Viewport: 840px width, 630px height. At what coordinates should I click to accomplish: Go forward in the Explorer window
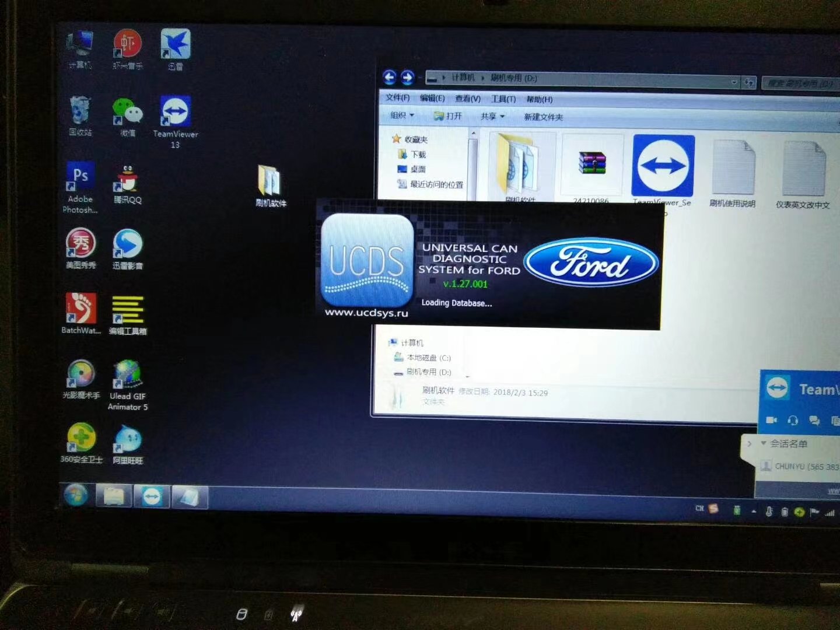point(407,77)
